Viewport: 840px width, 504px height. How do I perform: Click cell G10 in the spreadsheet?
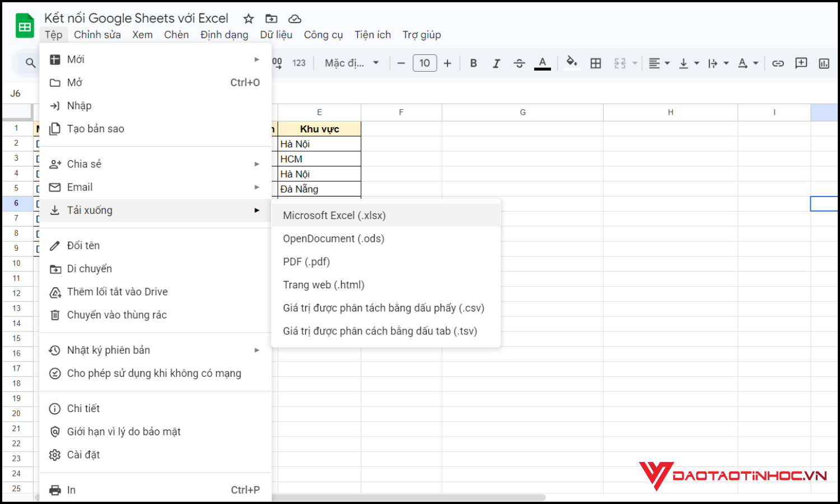[x=522, y=263]
